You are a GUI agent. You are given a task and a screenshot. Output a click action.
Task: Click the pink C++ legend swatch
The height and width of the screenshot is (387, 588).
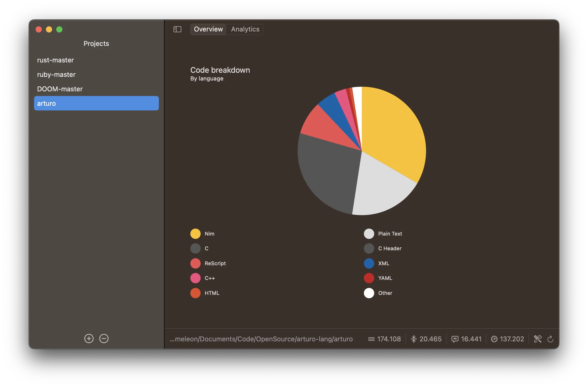coord(195,278)
